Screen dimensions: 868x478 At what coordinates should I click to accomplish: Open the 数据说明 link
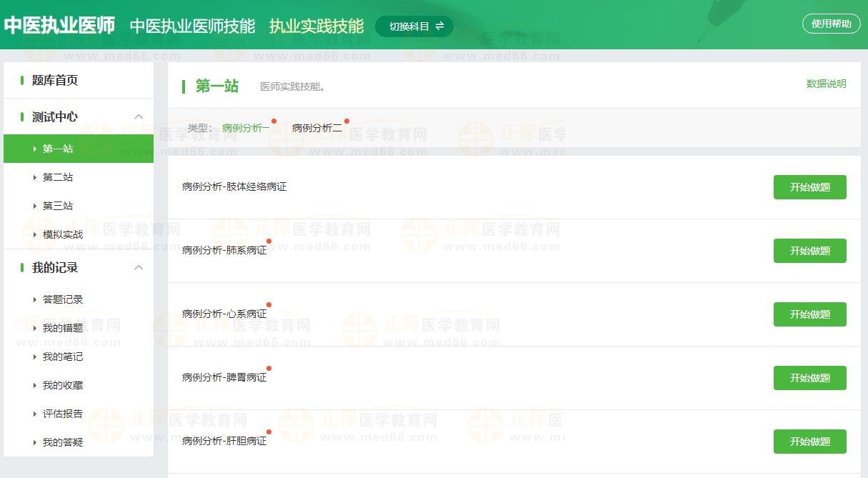click(826, 84)
